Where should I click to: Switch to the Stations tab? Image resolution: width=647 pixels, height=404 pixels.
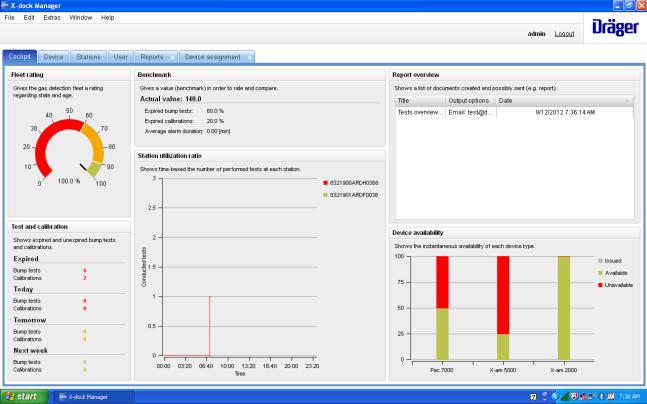tap(87, 57)
